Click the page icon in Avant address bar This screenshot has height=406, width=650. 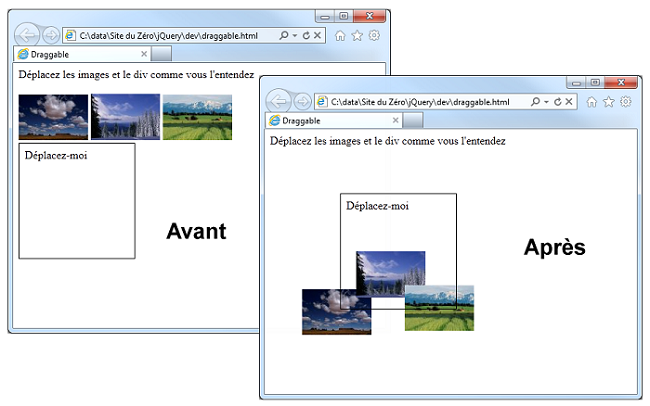pos(70,36)
